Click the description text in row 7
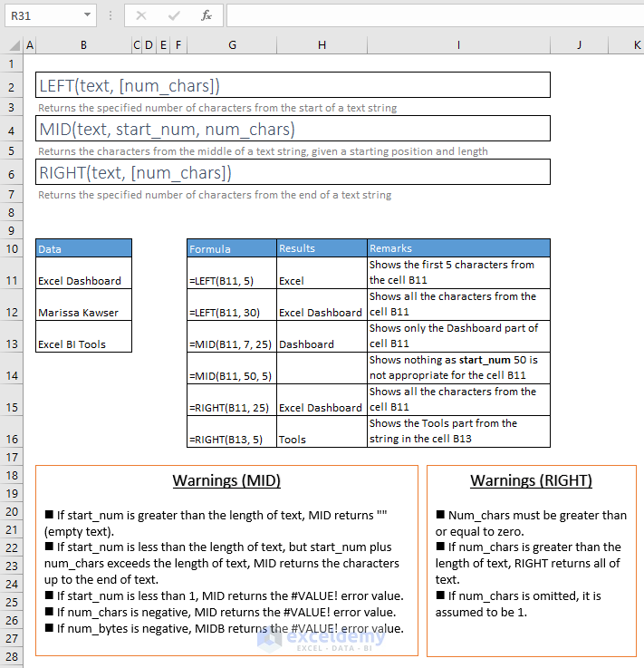This screenshot has width=644, height=668. tap(215, 195)
